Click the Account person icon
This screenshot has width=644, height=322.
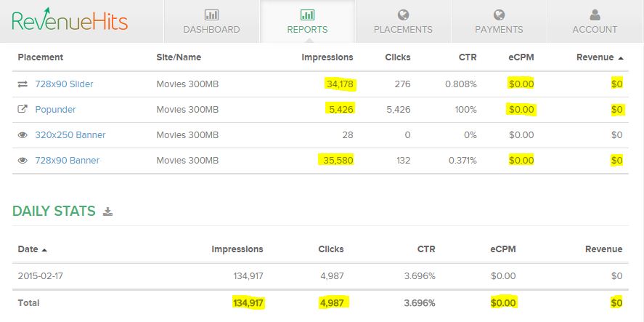pyautogui.click(x=595, y=15)
